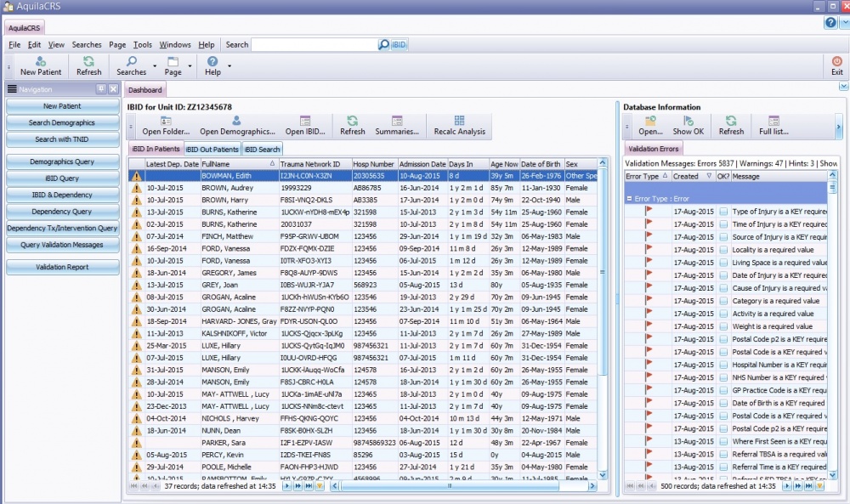The width and height of the screenshot is (850, 504).
Task: Open Demographics from the iBID toolbar
Action: point(237,122)
